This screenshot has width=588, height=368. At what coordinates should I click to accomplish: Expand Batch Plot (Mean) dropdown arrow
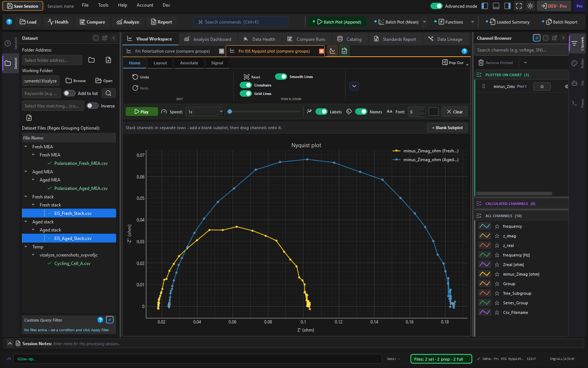point(424,22)
